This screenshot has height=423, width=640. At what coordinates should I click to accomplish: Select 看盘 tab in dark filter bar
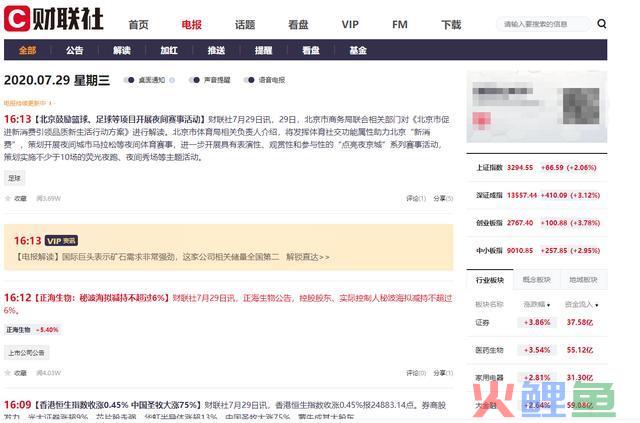pos(311,50)
